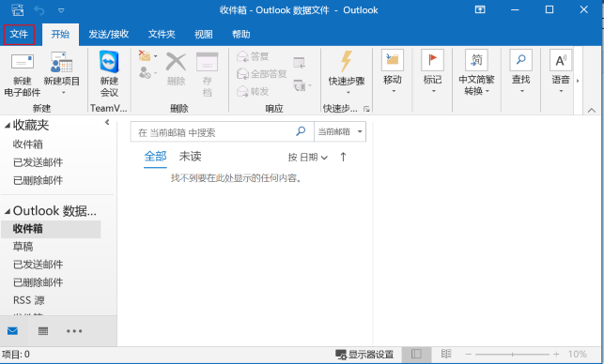This screenshot has width=604, height=364.
Task: Open the 语音 read aloud menu
Action: coord(561,72)
